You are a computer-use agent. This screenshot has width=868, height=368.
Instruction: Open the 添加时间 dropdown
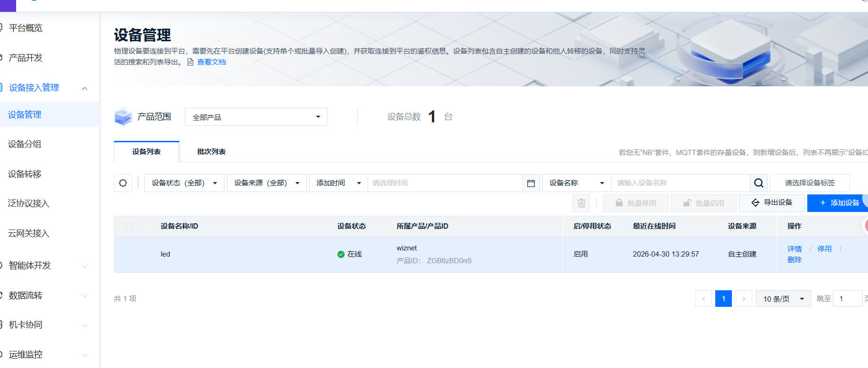339,183
